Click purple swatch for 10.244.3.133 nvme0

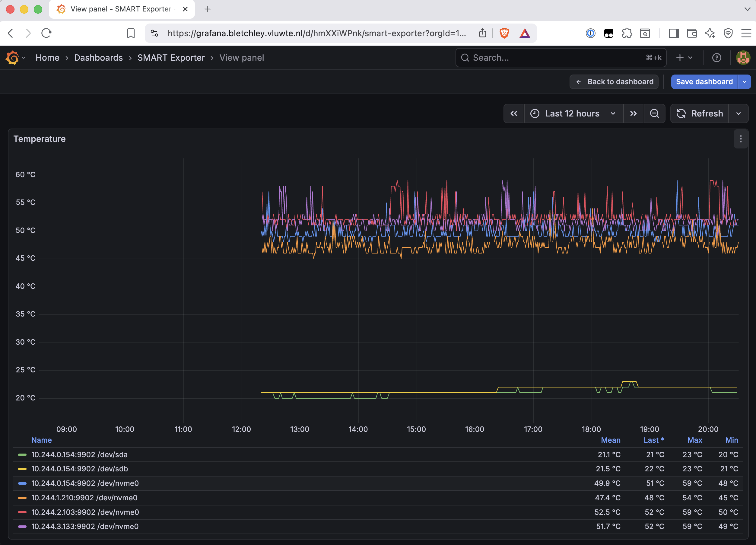coord(22,526)
